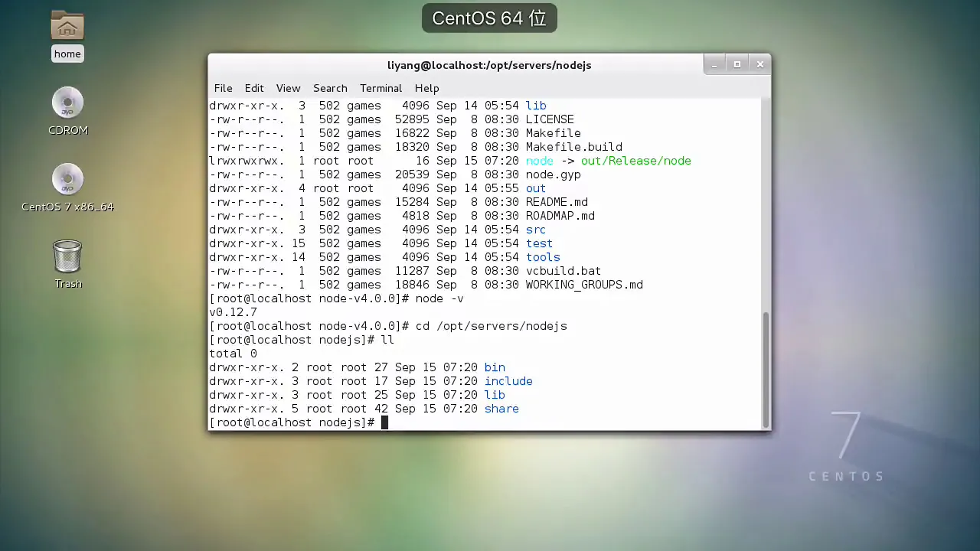Open the Search menu
This screenshot has width=980, height=551.
click(x=330, y=88)
